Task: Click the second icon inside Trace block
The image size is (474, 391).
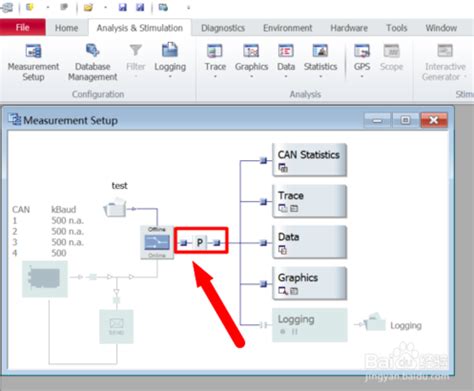Action: coord(294,209)
